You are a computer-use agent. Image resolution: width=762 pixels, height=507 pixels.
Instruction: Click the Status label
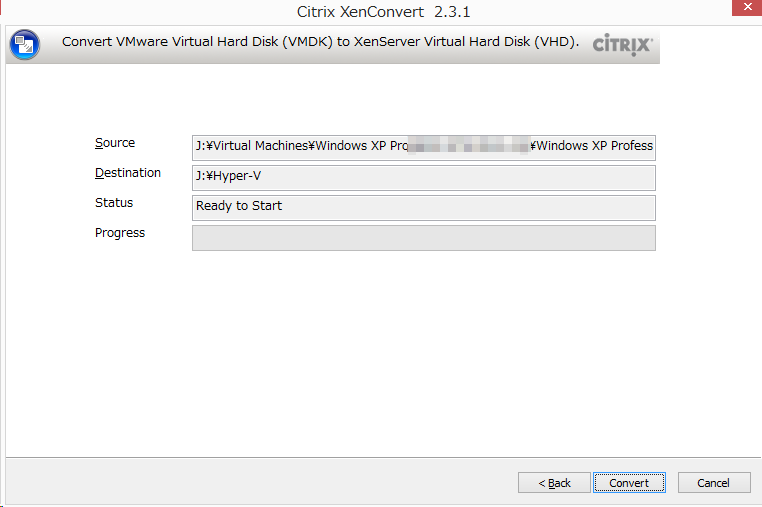point(114,203)
